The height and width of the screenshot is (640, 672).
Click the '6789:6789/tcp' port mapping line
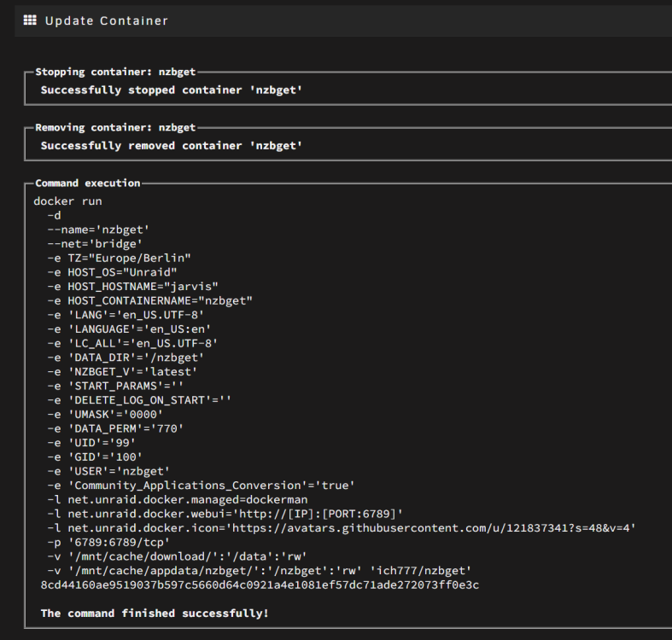(x=108, y=543)
